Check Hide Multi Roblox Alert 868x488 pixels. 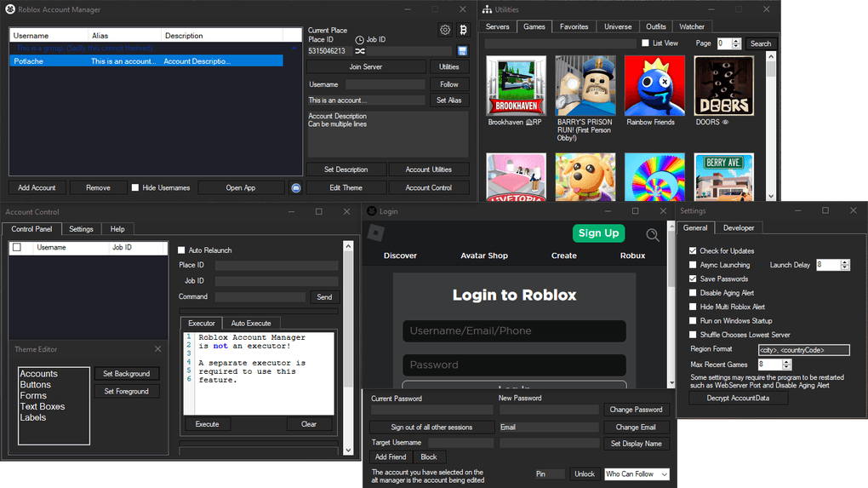tap(693, 307)
